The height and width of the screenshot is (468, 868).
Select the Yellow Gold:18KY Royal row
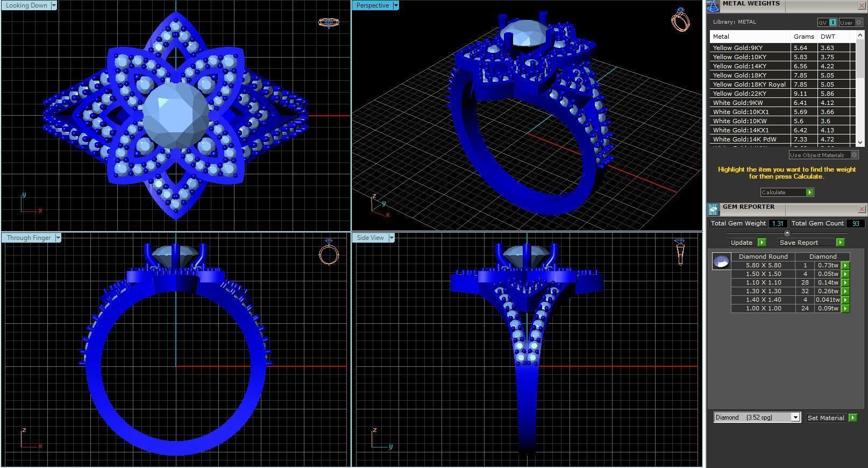[x=782, y=84]
